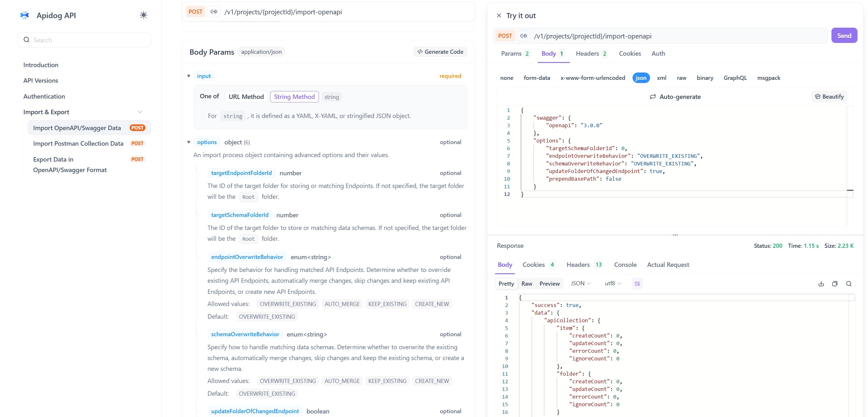Close the Try it out panel
This screenshot has width=868, height=417.
499,16
